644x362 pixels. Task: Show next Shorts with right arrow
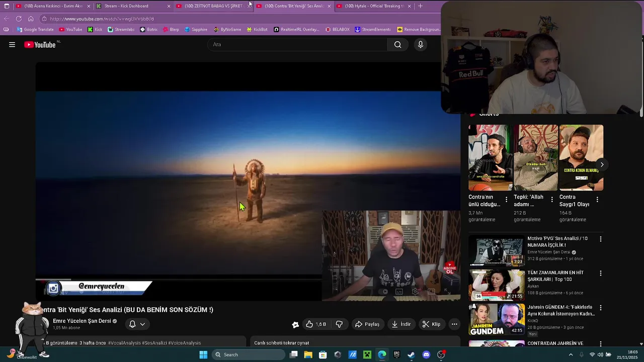(x=602, y=164)
